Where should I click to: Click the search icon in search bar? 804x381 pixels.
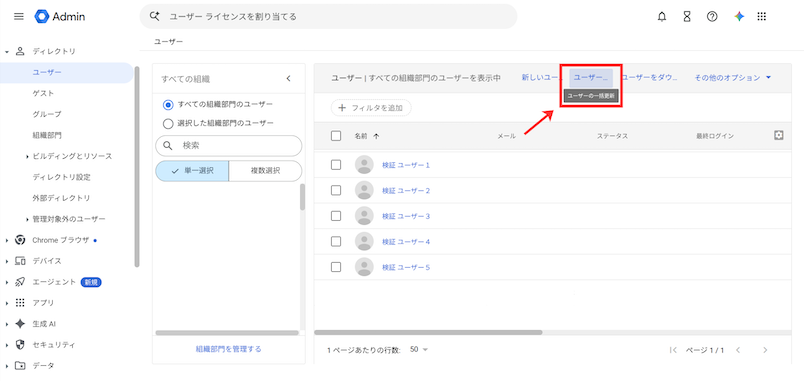pos(154,16)
